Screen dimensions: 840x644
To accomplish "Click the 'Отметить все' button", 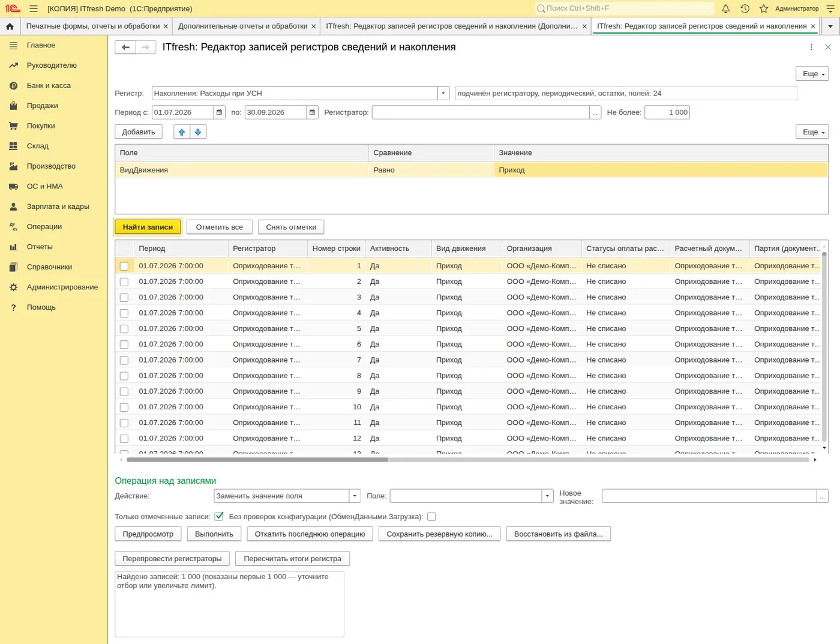I will (x=220, y=227).
